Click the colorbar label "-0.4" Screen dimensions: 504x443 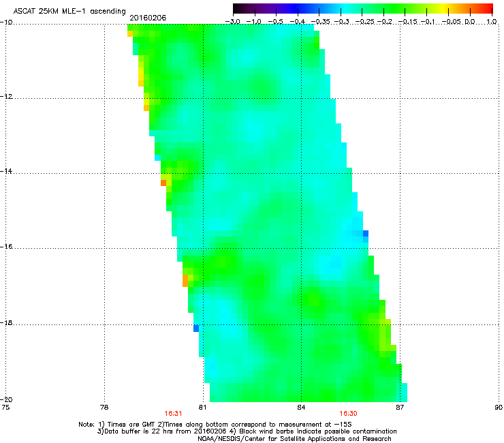(297, 22)
